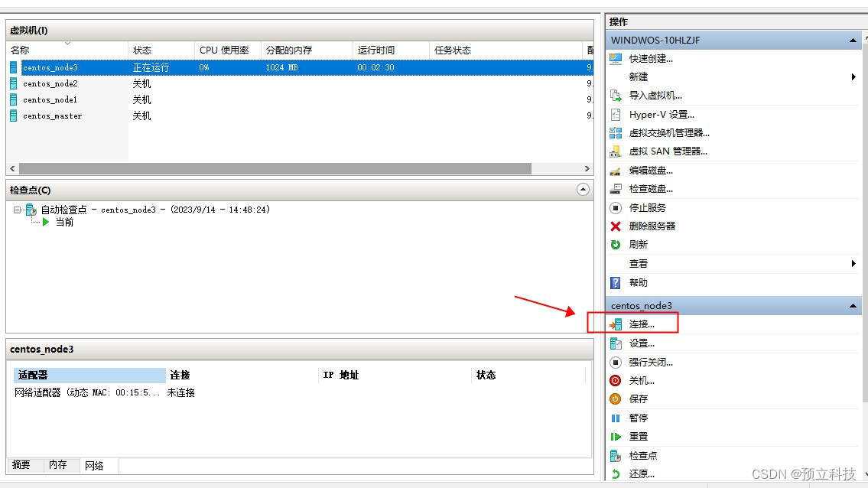Click the 暂停 (Pause) icon for the VM
Viewport: 868px width, 488px height.
point(616,418)
